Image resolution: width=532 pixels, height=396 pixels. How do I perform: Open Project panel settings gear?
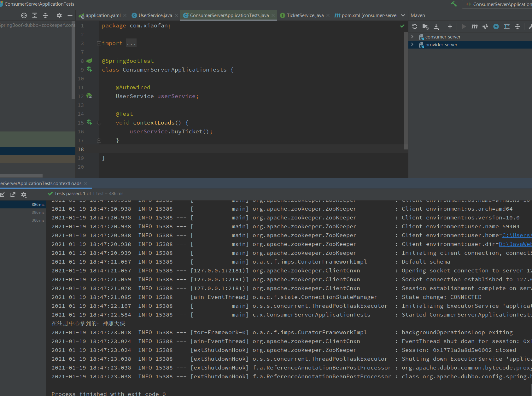click(59, 15)
